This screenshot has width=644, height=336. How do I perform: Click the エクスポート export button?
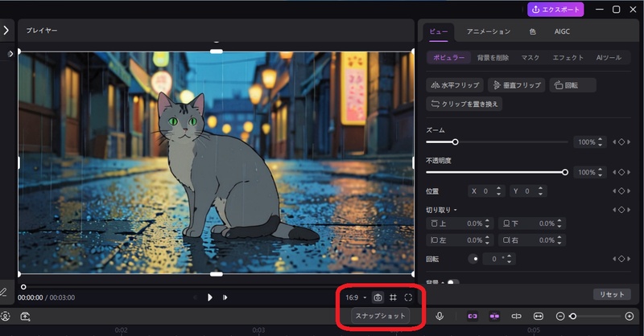[x=555, y=10]
